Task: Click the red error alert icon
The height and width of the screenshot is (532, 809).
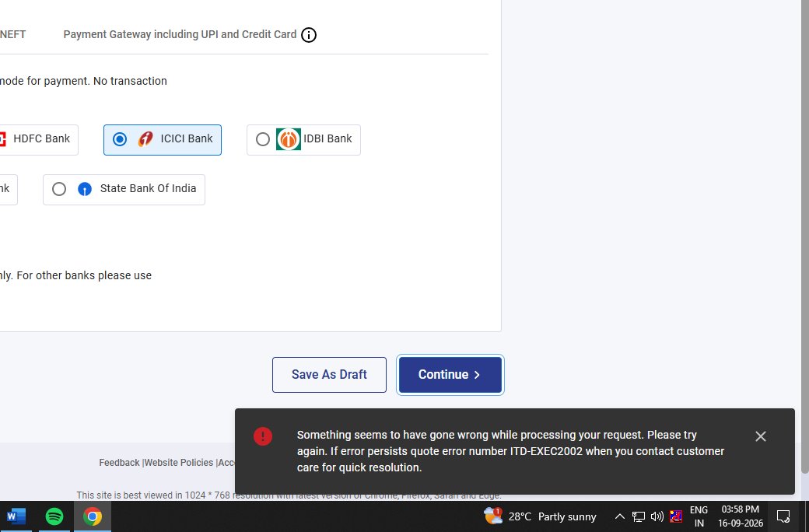Action: point(263,436)
